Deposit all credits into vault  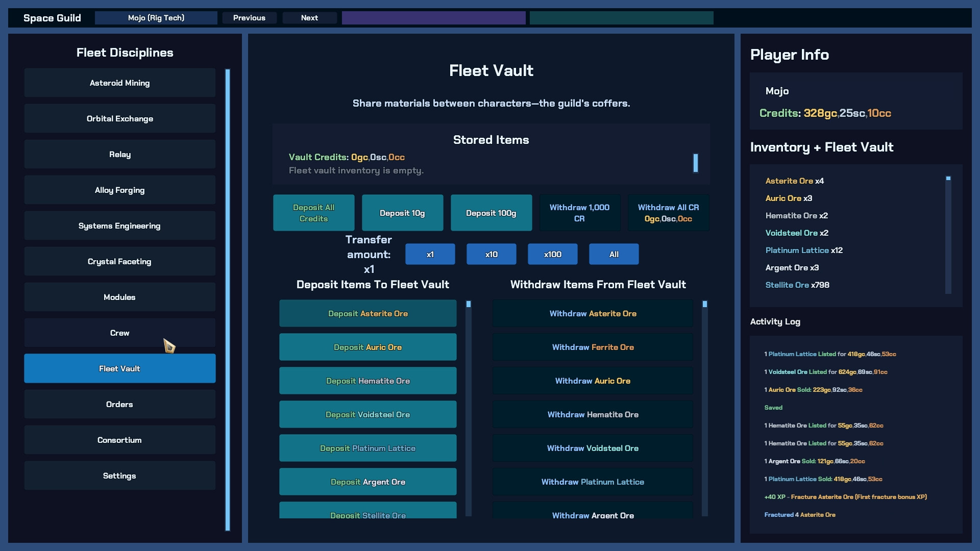[x=313, y=213]
